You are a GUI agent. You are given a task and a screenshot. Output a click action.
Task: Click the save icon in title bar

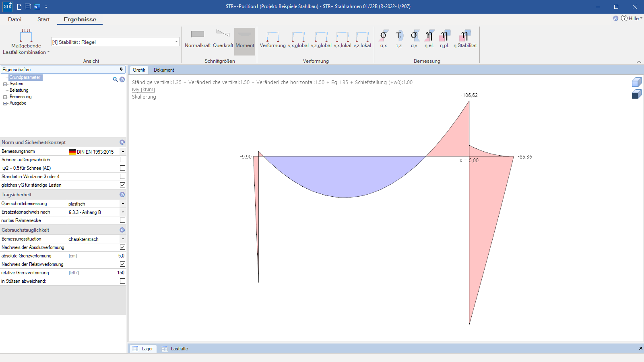point(28,6)
